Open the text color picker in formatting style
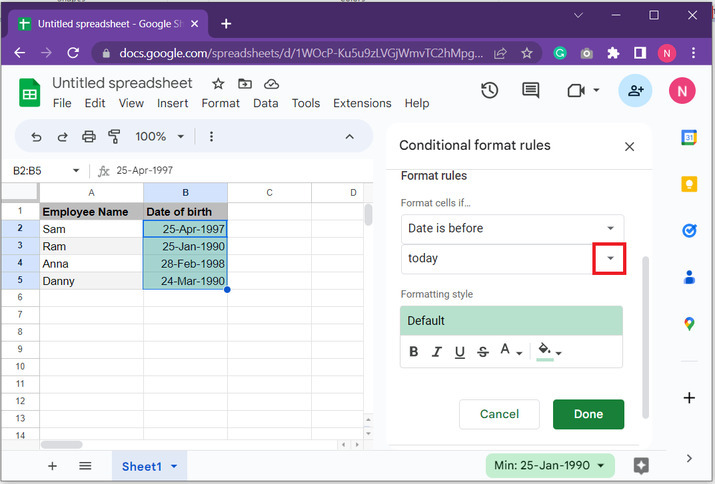Screen dimensions: 715x484 click(x=510, y=351)
